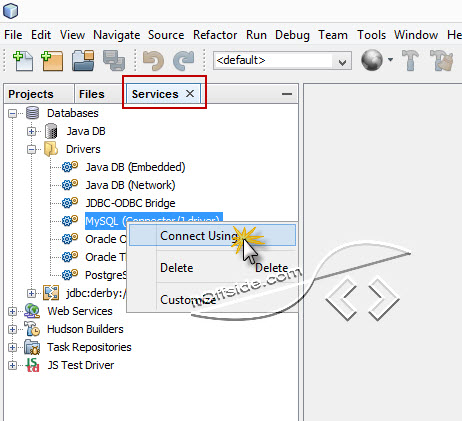The width and height of the screenshot is (462, 421).
Task: Open the Debug menu
Action: (292, 35)
